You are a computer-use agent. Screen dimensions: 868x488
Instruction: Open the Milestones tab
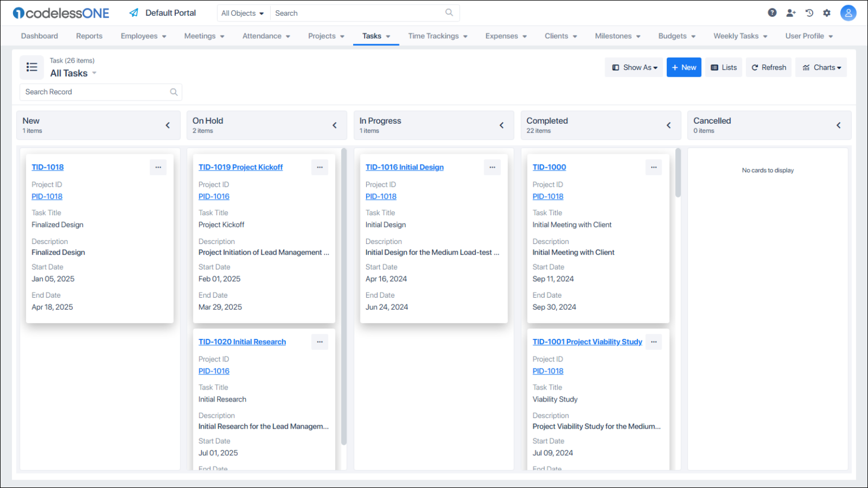(618, 36)
